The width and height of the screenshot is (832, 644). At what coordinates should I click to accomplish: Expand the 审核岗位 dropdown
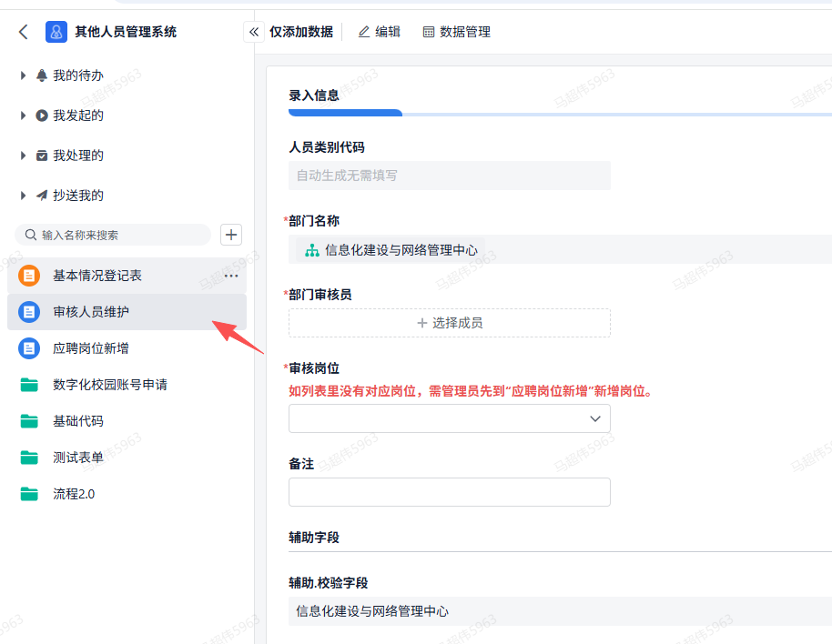pyautogui.click(x=595, y=418)
